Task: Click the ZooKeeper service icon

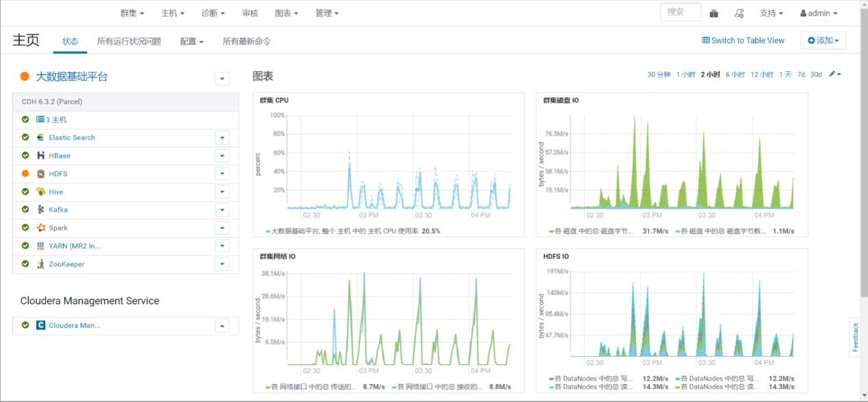Action: 41,264
